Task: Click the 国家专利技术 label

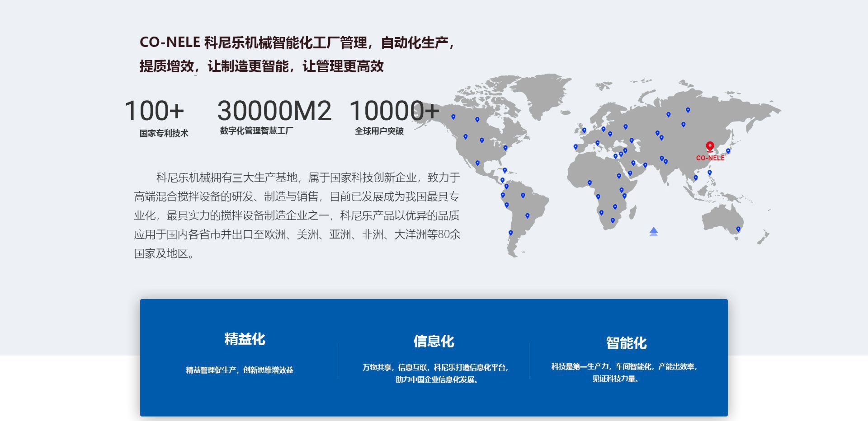Action: pos(164,133)
